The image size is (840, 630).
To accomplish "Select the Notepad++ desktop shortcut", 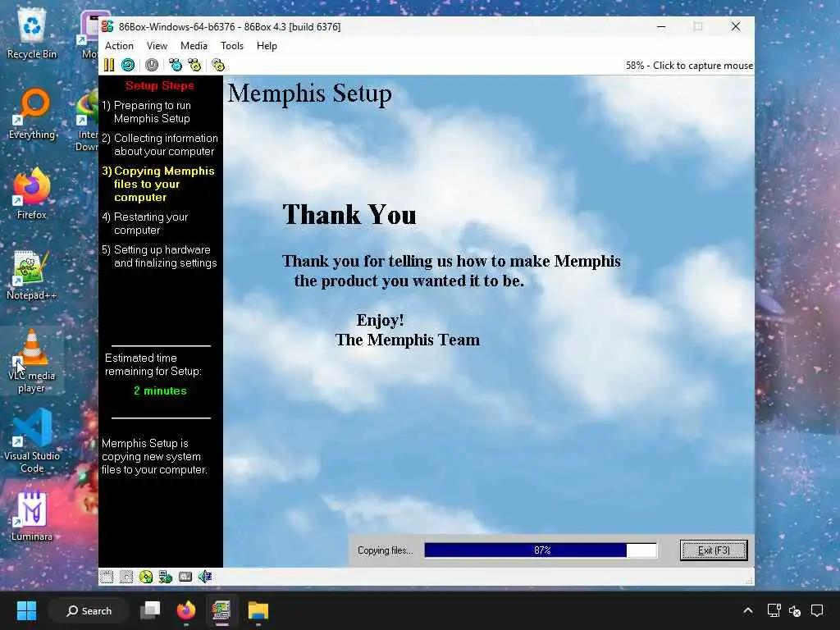I will (32, 274).
